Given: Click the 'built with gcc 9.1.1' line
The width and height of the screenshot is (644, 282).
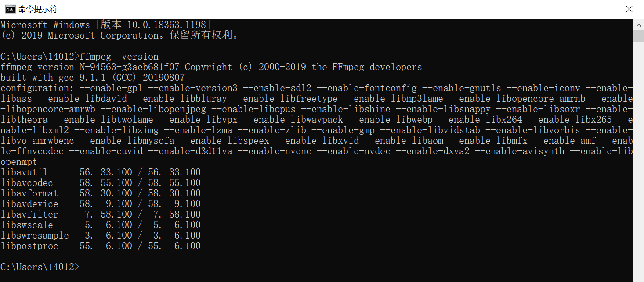Looking at the screenshot, I should coord(93,78).
